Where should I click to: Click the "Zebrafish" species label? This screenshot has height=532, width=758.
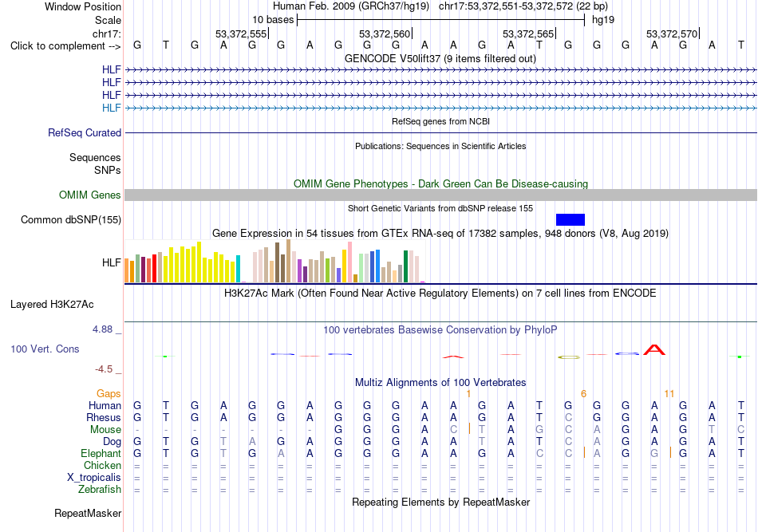100,490
